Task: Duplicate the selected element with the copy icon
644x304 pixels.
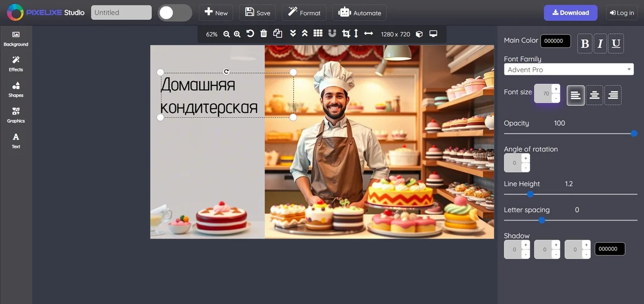Action: pos(277,33)
